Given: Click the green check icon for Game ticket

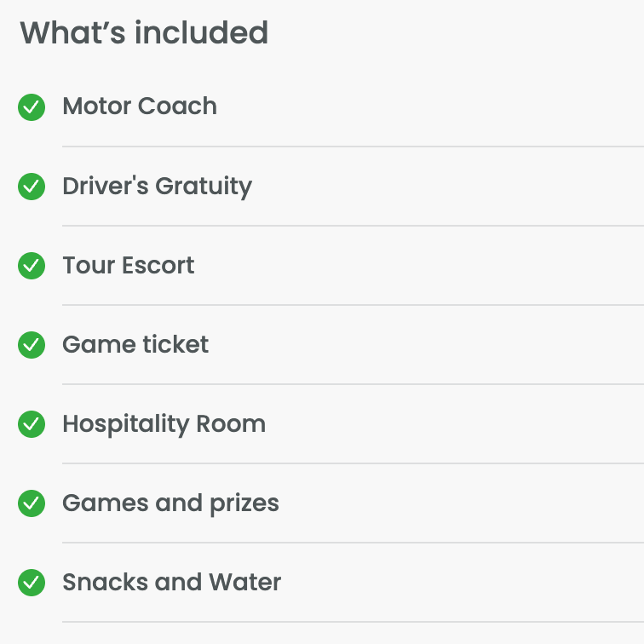Looking at the screenshot, I should click(x=32, y=345).
